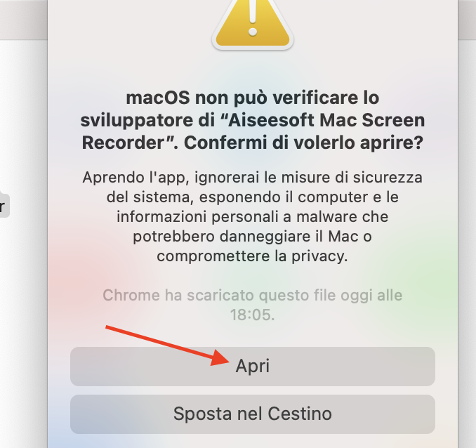Viewport: 476px width, 448px height.
Task: Click the word "malware" in the warning text
Action: coord(324,217)
